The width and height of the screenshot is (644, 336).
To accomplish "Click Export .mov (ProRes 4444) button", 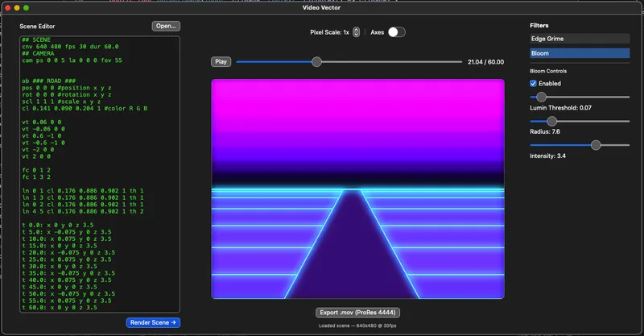I will coord(357,313).
